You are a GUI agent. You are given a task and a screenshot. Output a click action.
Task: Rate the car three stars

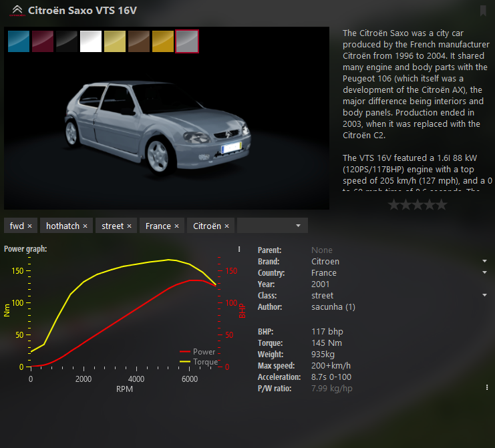pos(418,205)
